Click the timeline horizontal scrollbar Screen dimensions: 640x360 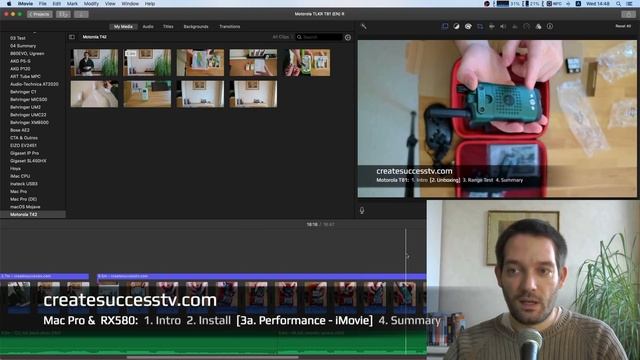212,358
